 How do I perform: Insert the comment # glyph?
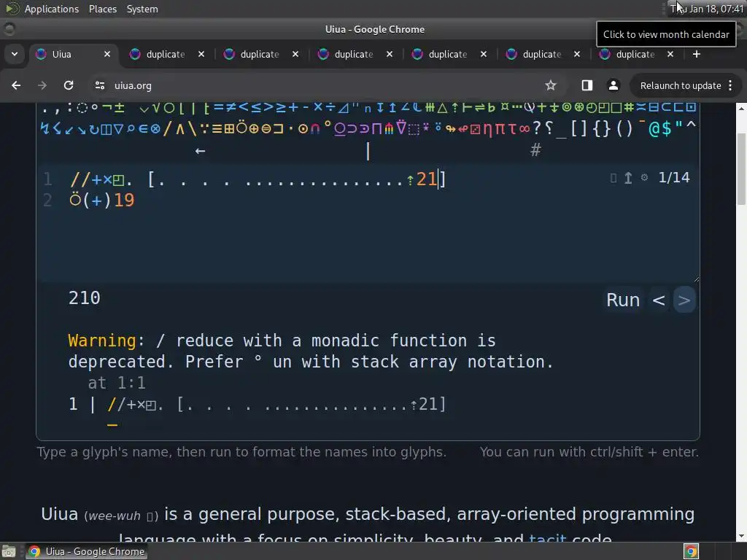535,150
